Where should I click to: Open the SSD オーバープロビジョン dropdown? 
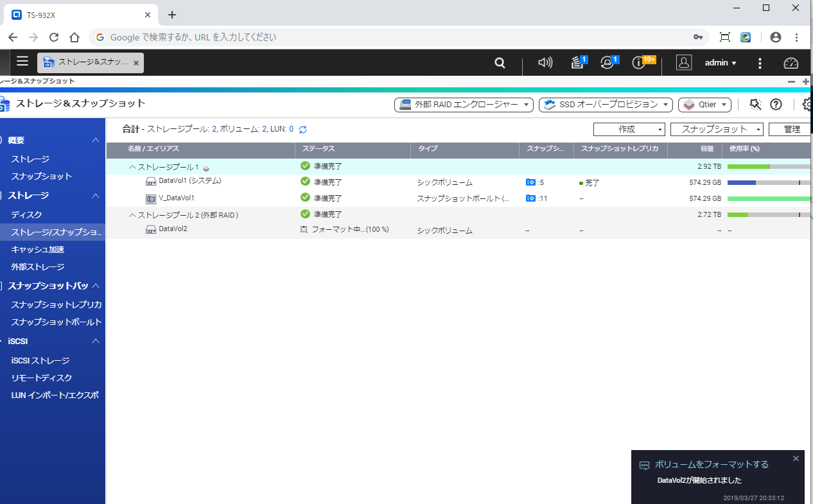605,105
